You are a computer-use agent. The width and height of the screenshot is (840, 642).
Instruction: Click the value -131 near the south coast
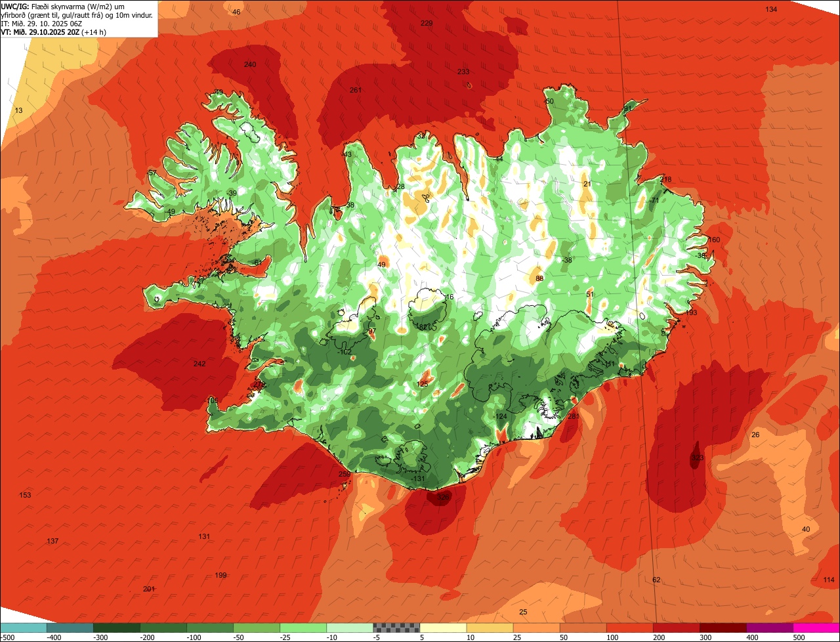pyautogui.click(x=418, y=479)
